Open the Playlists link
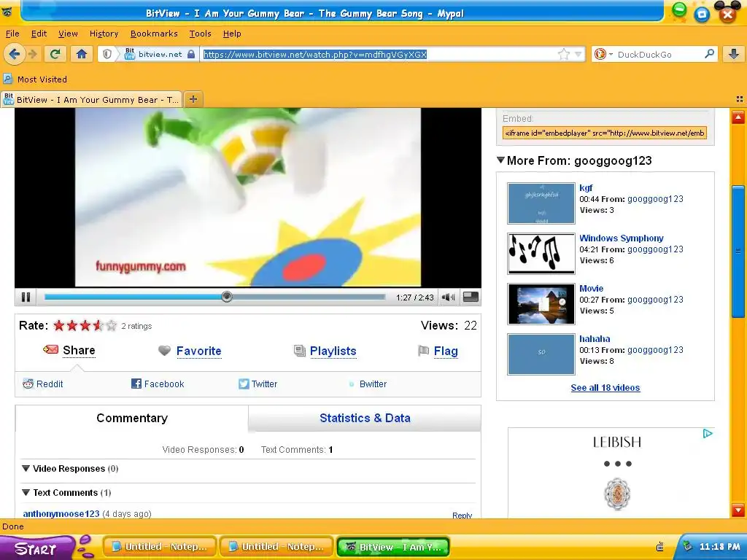Screen dimensions: 747x560 [x=333, y=351]
